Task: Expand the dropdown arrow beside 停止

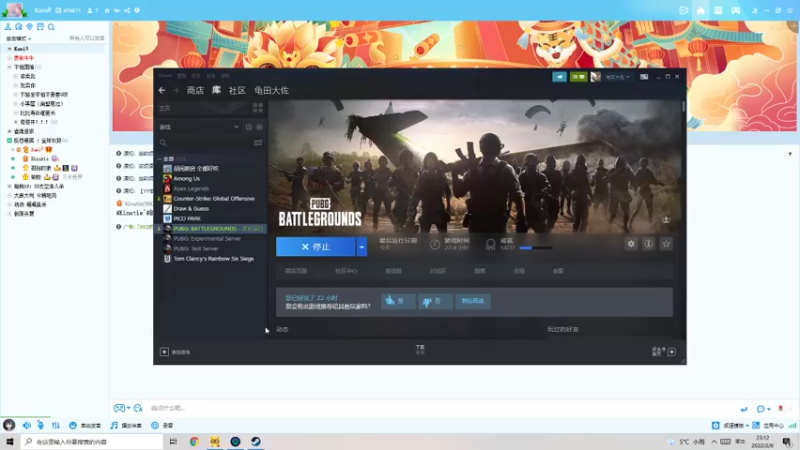Action: [362, 247]
